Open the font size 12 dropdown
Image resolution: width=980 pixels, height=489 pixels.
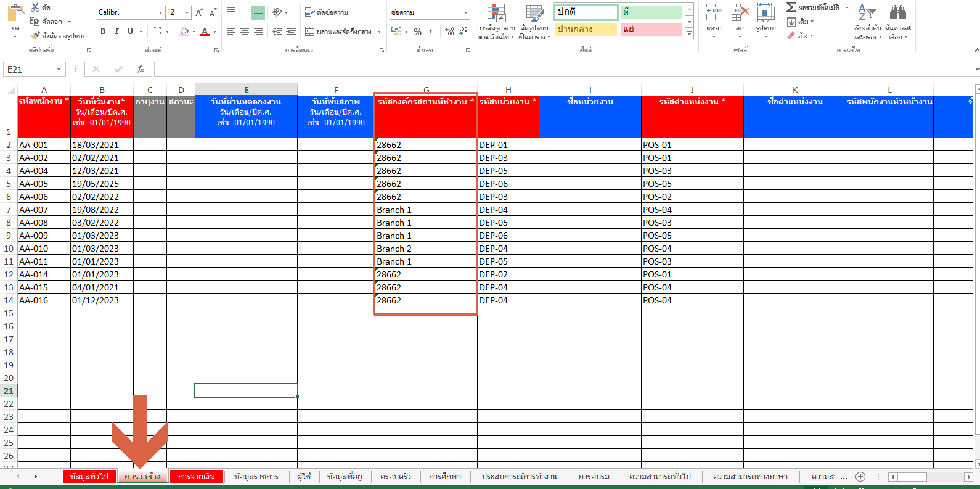coord(187,12)
